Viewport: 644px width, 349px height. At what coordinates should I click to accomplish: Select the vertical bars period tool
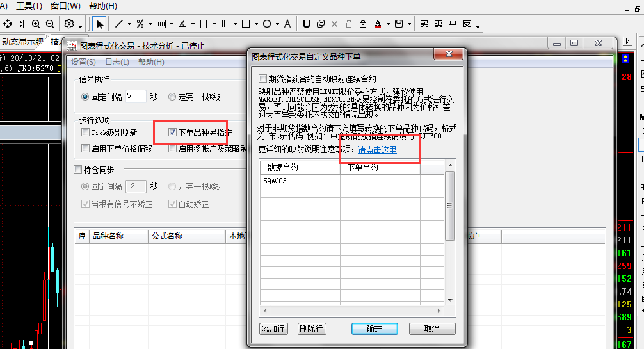(161, 24)
